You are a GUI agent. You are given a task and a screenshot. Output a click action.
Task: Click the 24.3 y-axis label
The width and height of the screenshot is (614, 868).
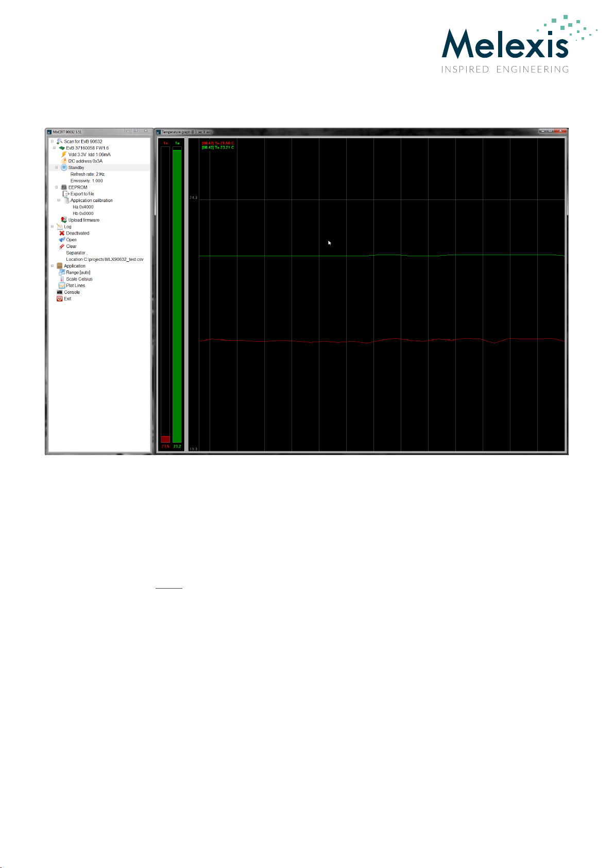point(193,197)
